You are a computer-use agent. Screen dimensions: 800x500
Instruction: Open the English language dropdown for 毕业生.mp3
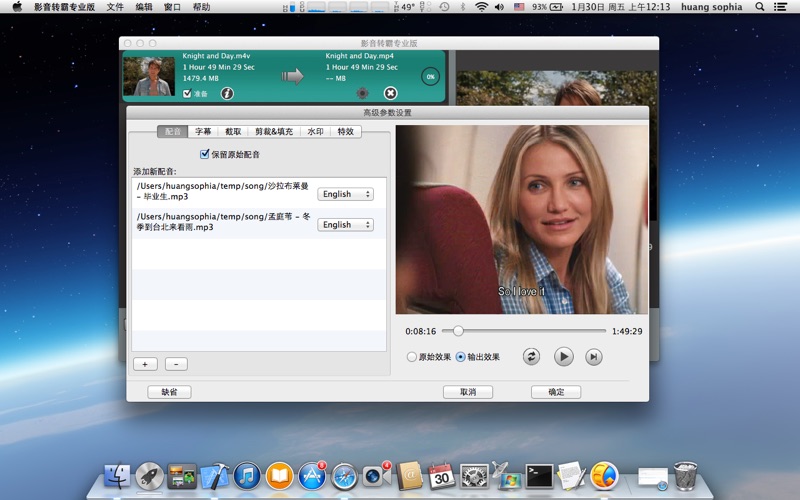(x=345, y=194)
